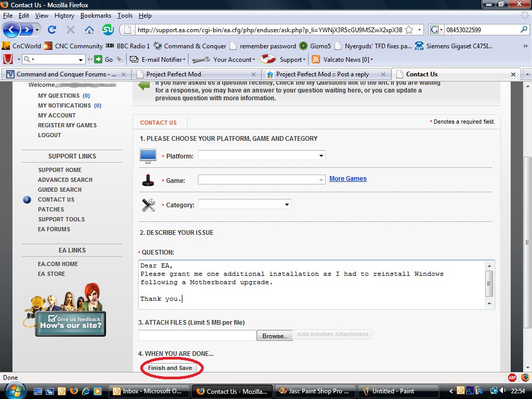Click the attachment file path field
Screen dimensions: 532x399
[x=197, y=335]
